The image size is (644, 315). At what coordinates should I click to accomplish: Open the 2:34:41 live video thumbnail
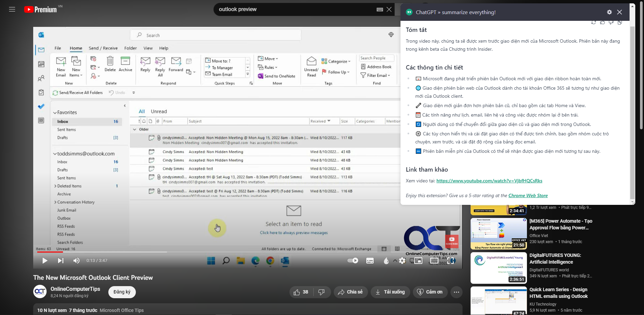[x=498, y=210]
